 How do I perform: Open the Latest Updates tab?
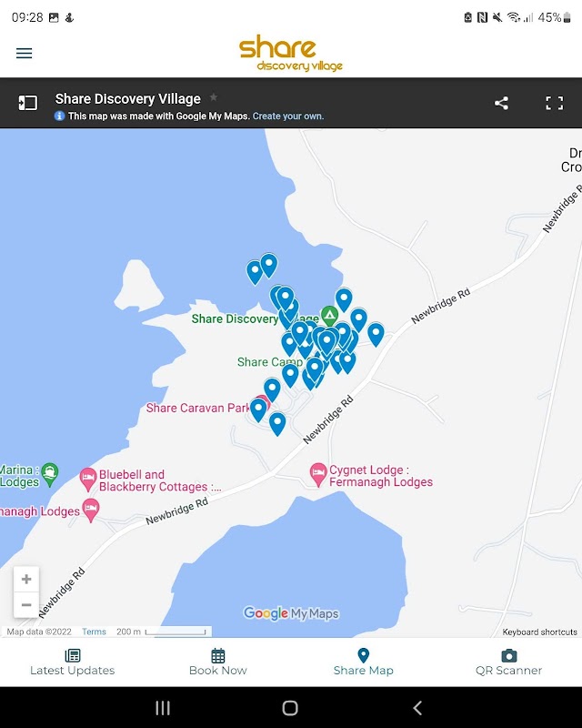point(73,662)
